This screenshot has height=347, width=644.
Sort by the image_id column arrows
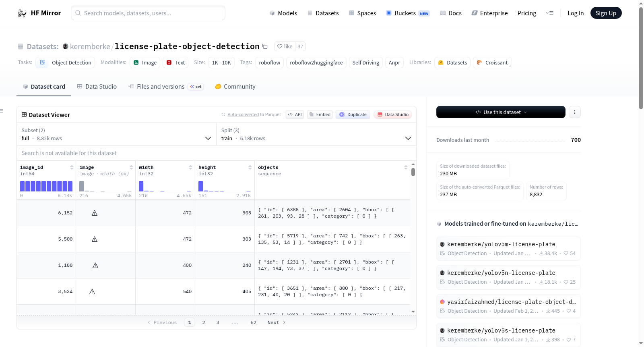[72, 167]
